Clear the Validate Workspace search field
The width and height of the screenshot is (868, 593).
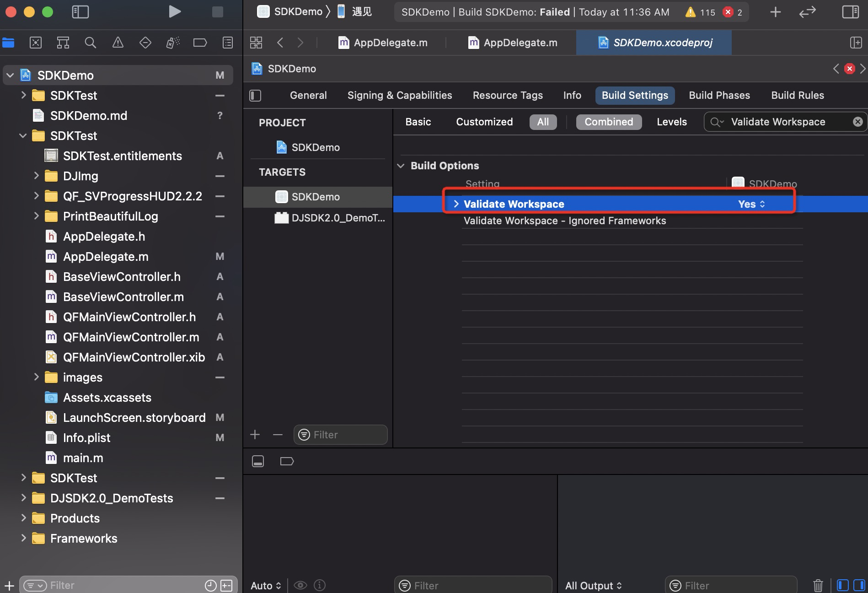(857, 122)
